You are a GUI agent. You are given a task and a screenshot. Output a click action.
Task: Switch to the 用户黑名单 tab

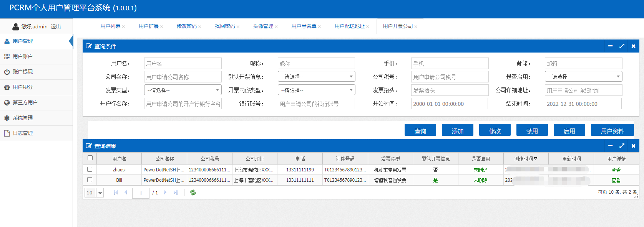pos(304,26)
